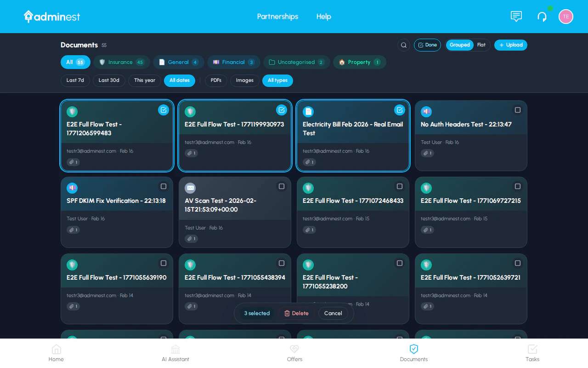Filter documents to This year
Screen dimensions: 588x368
click(x=145, y=80)
